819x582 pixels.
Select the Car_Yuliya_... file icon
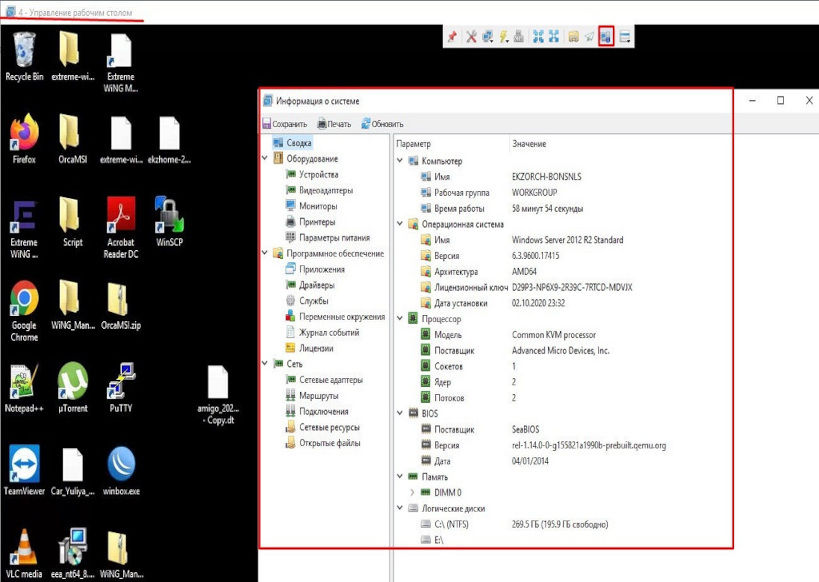73,470
